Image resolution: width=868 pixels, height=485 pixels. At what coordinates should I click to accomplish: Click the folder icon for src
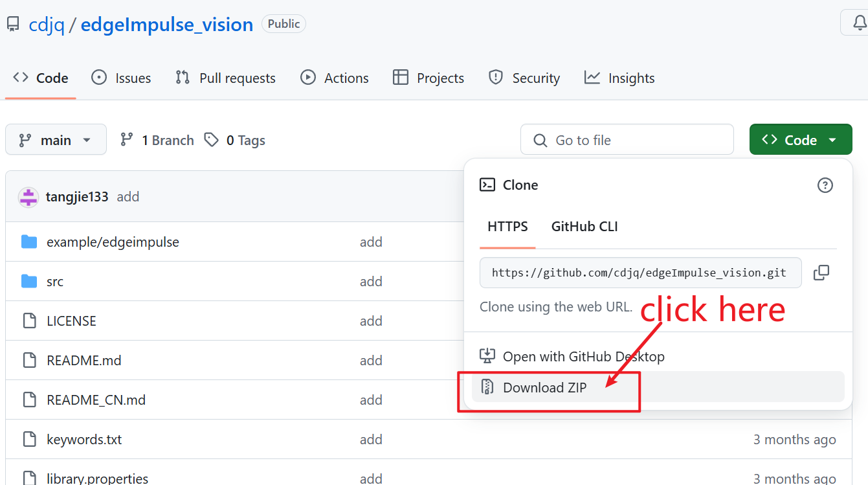tap(29, 282)
